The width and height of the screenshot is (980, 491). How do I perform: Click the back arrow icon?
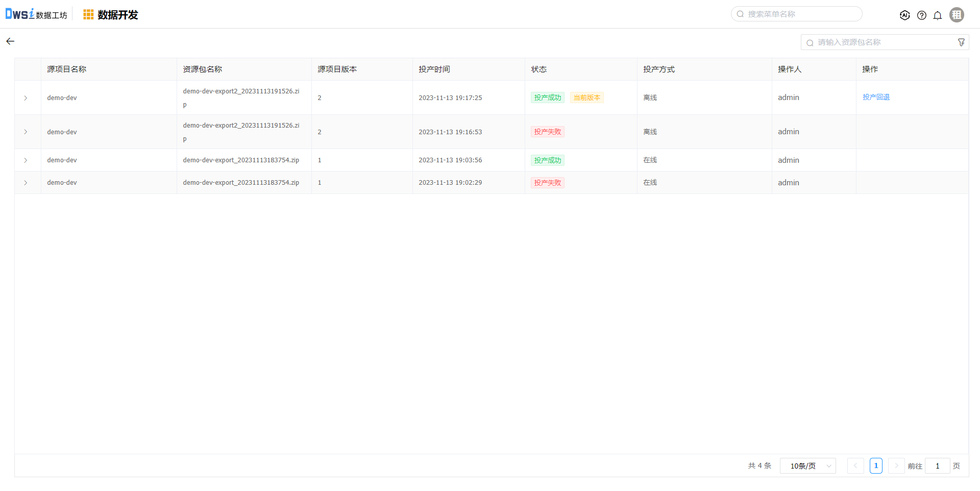(x=10, y=41)
